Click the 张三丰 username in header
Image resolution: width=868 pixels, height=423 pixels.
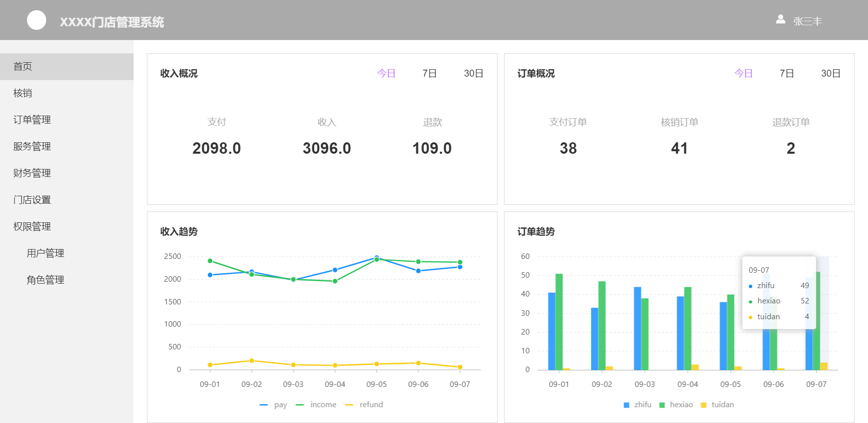(808, 21)
